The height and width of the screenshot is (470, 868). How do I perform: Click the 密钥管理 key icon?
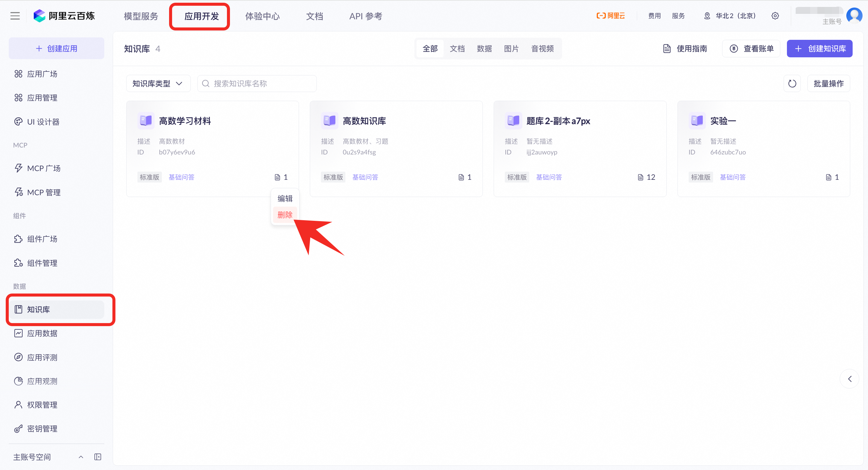(x=18, y=429)
